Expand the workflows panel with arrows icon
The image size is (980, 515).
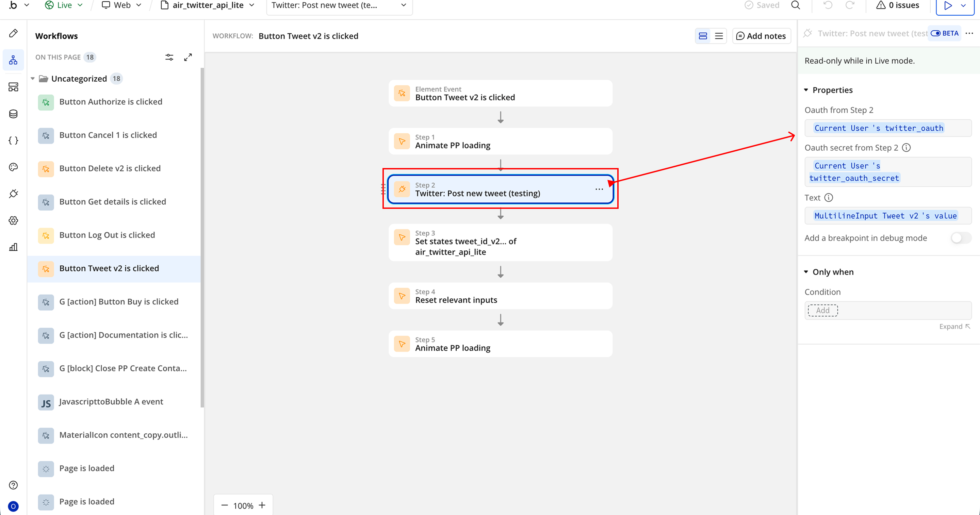coord(188,57)
